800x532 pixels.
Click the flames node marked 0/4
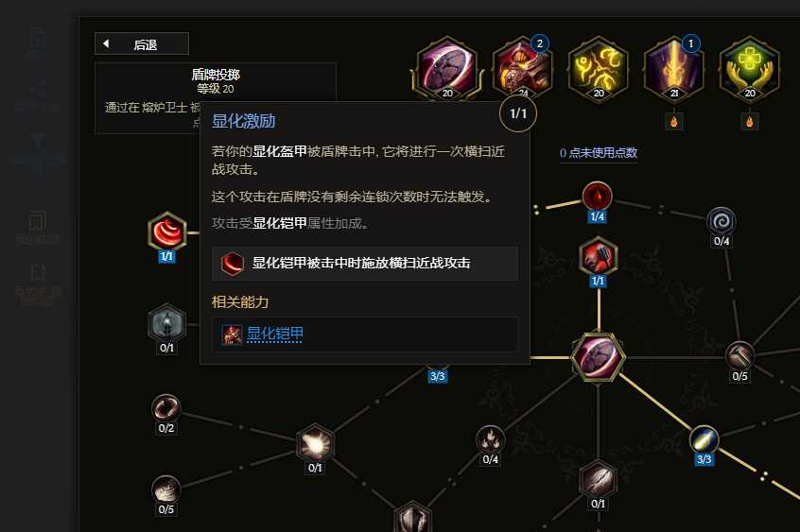(x=490, y=439)
